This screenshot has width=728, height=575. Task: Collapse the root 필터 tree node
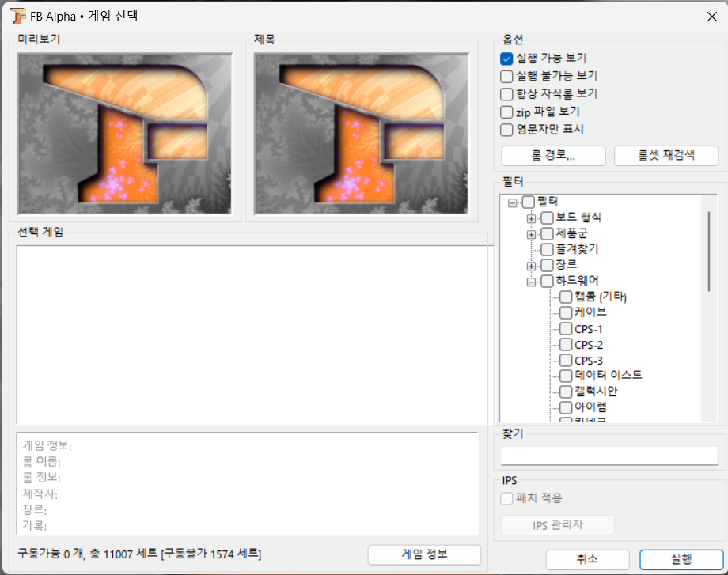[x=512, y=202]
